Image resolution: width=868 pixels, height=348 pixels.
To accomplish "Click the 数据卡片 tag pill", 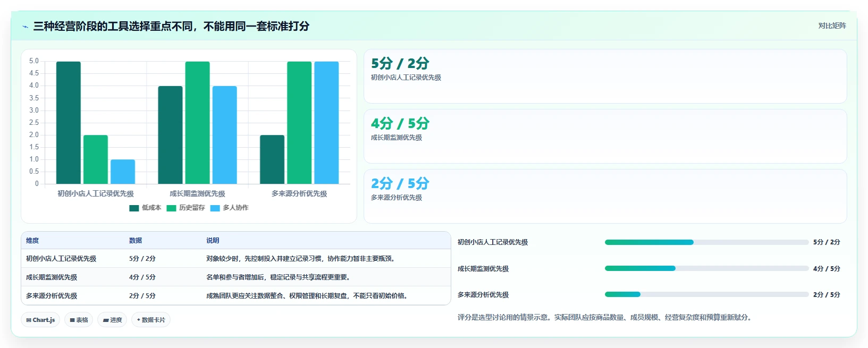I will click(x=151, y=320).
